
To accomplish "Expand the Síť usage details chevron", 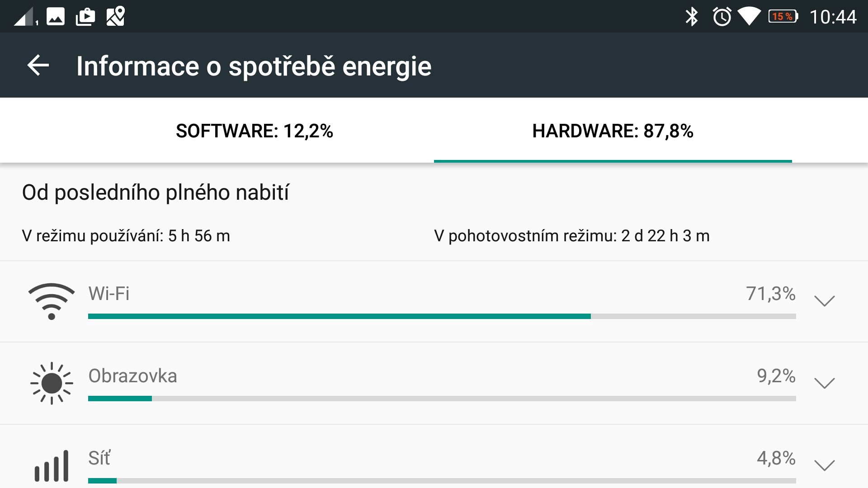I will (824, 465).
